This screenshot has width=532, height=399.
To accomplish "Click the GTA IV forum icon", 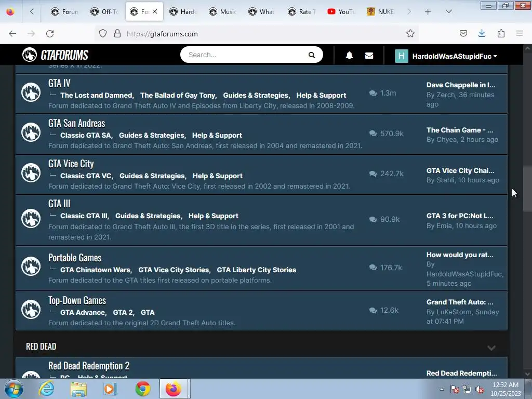I will pyautogui.click(x=31, y=92).
